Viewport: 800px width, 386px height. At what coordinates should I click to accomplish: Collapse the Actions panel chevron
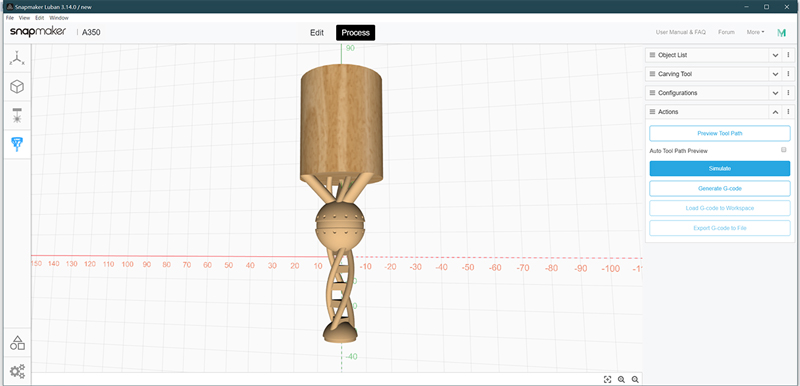(x=775, y=112)
